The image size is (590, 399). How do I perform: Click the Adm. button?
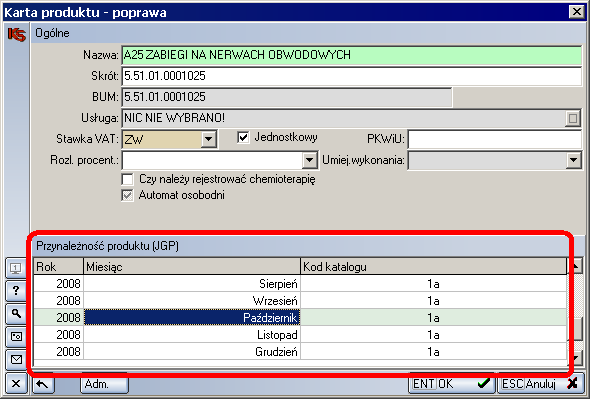coord(104,384)
